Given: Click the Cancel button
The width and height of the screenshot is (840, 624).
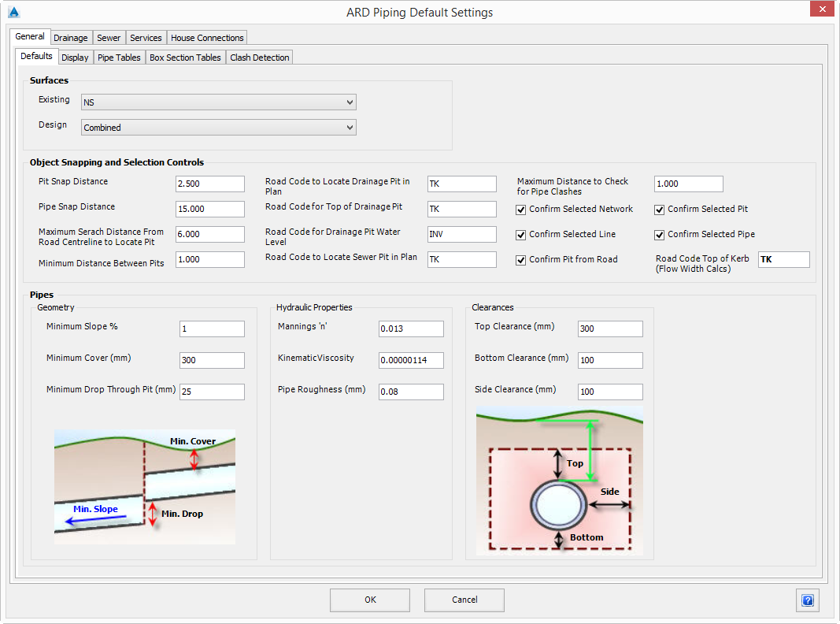Looking at the screenshot, I should 464,600.
